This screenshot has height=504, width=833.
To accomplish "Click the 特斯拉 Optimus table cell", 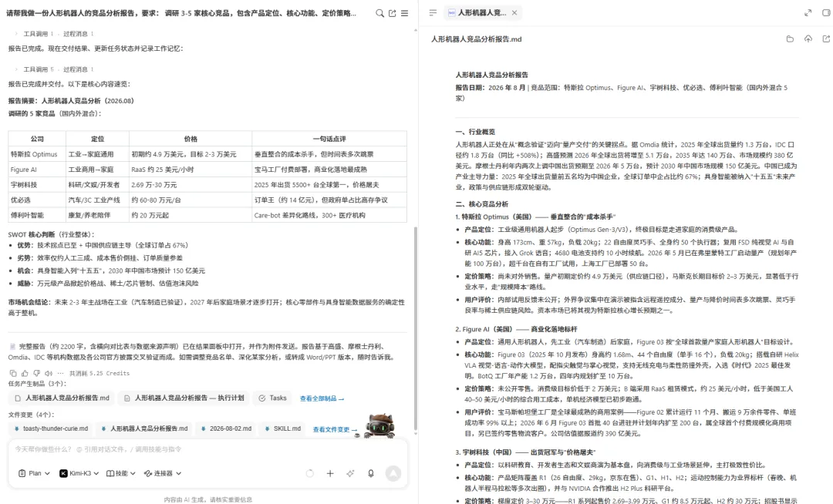I will 37,154.
